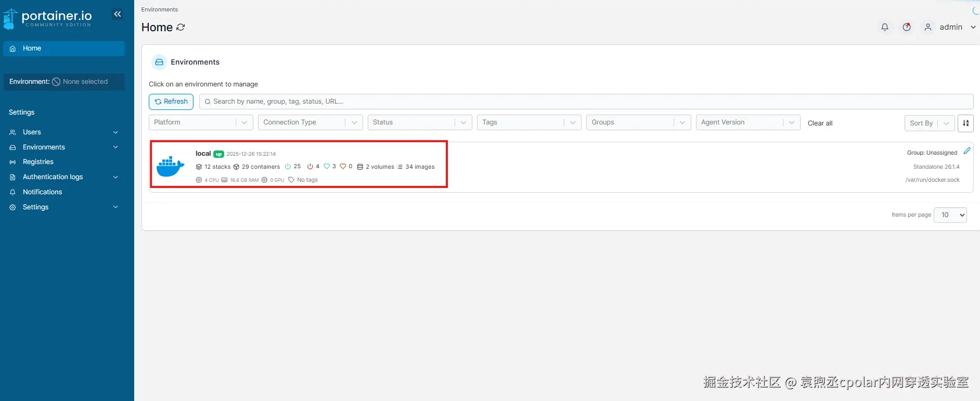This screenshot has width=980, height=401.
Task: Click the Portainer.io logo
Action: coord(47,19)
